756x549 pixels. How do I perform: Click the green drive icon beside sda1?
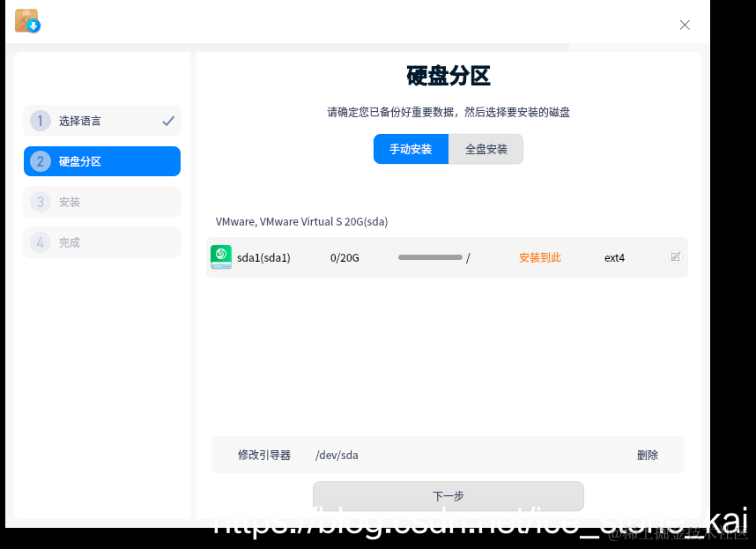(220, 256)
